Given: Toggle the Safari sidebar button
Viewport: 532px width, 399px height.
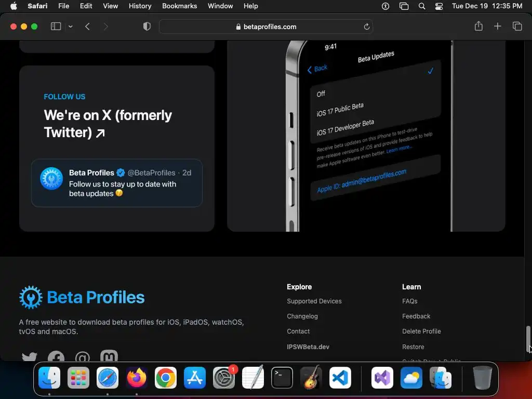Looking at the screenshot, I should click(56, 26).
